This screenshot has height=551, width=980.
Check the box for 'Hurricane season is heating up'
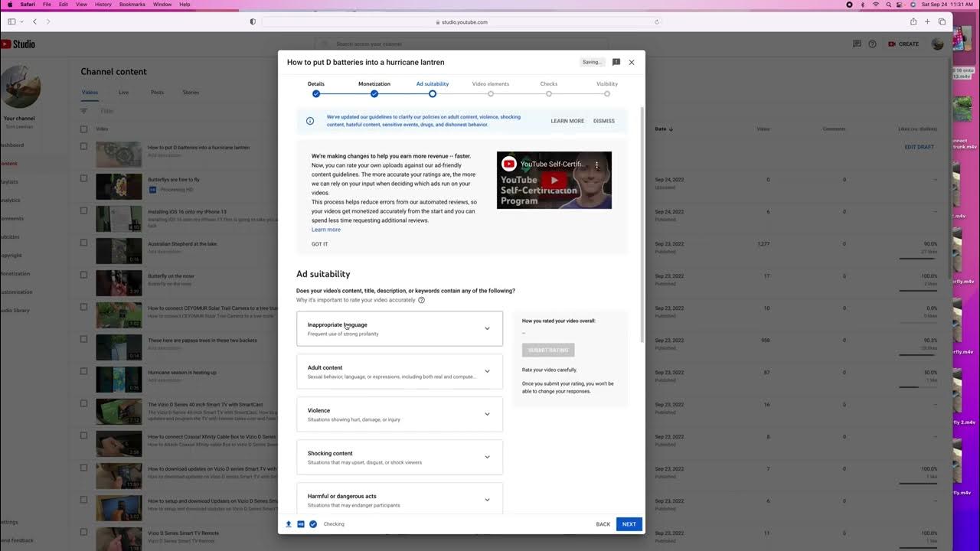(x=84, y=371)
